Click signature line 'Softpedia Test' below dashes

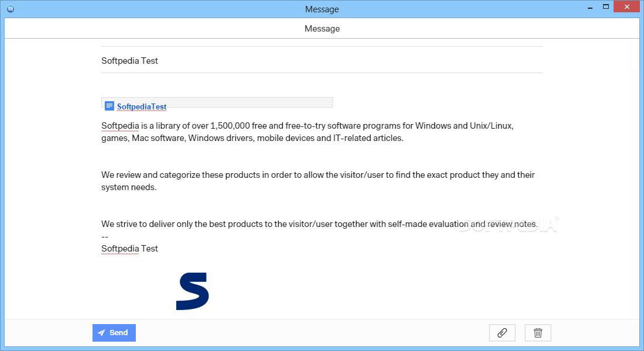point(129,249)
